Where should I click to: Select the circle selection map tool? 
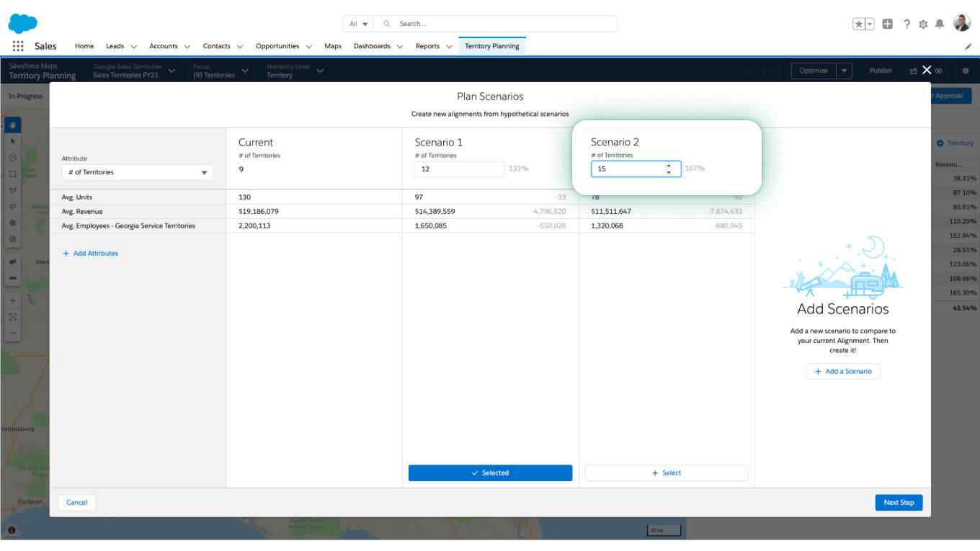pos(13,157)
